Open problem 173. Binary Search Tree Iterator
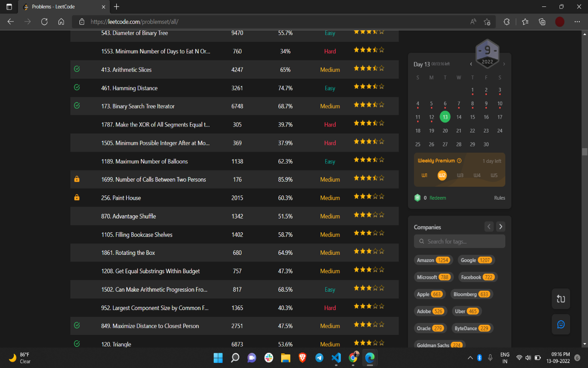 [138, 106]
